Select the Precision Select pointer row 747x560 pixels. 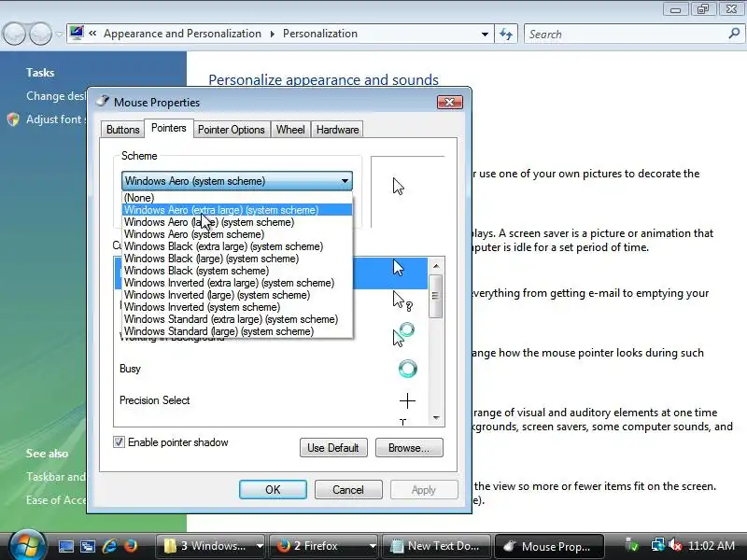[x=271, y=400]
